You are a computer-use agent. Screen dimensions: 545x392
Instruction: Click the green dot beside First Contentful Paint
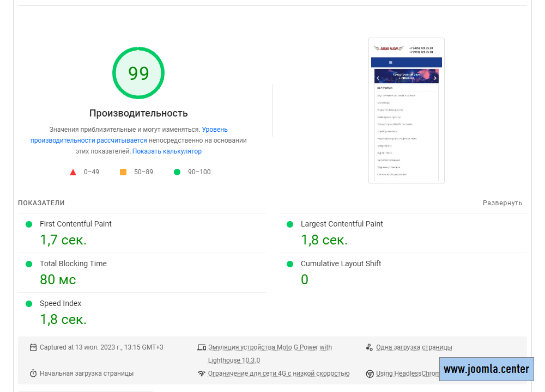[x=29, y=224]
